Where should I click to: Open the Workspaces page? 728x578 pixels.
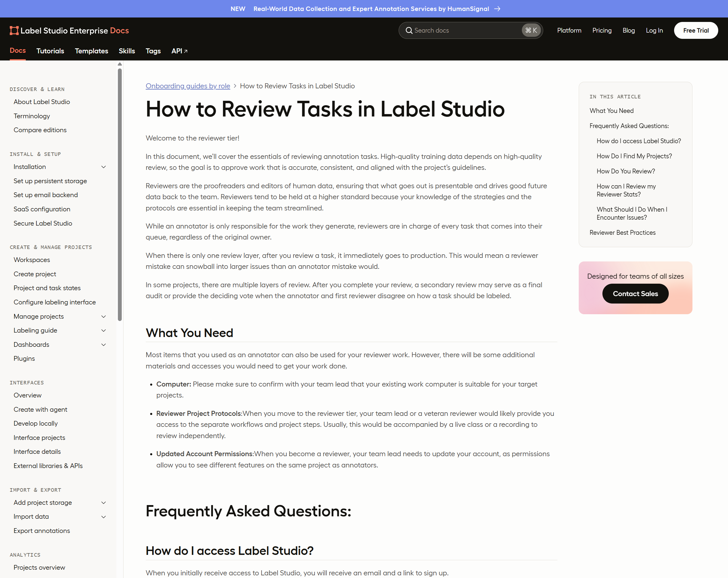pyautogui.click(x=32, y=260)
